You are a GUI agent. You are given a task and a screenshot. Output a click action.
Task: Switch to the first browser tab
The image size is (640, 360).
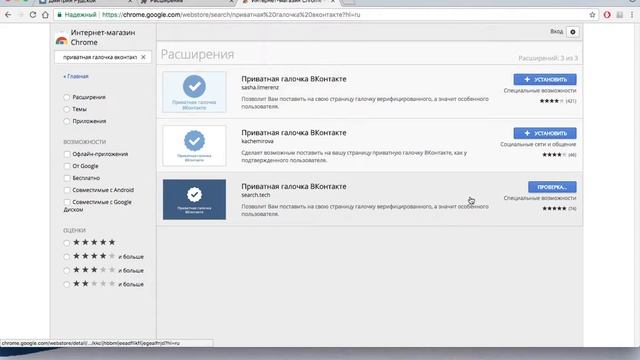[x=85, y=2]
